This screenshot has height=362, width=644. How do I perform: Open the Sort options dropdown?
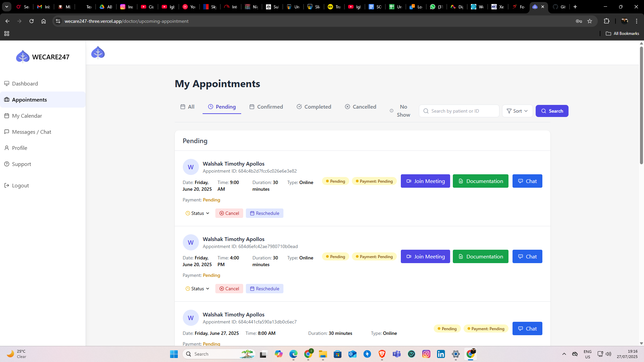tap(517, 111)
